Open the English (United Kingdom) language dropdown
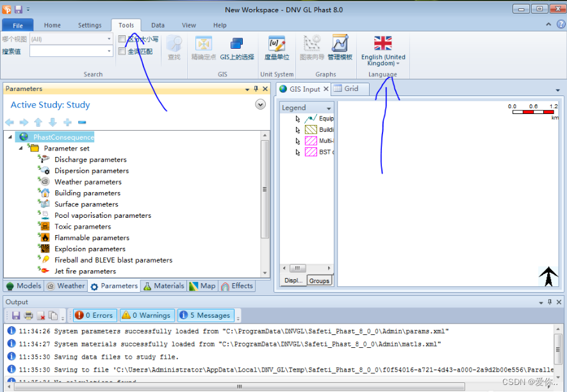567x392 pixels. point(383,60)
